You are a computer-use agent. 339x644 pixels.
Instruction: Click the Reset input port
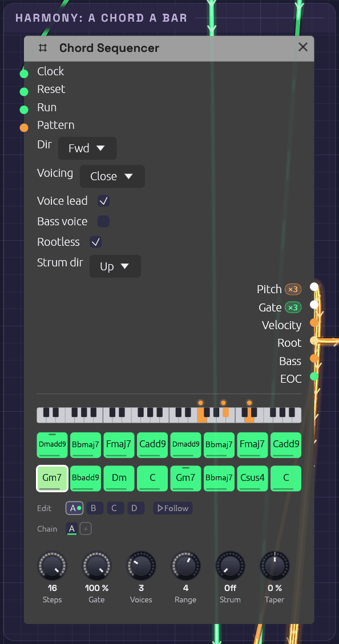tap(24, 92)
